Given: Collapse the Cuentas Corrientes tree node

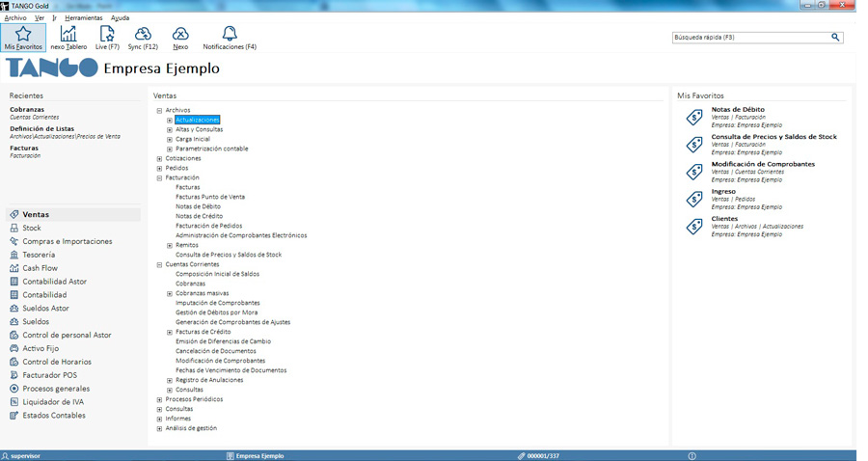Looking at the screenshot, I should (159, 264).
